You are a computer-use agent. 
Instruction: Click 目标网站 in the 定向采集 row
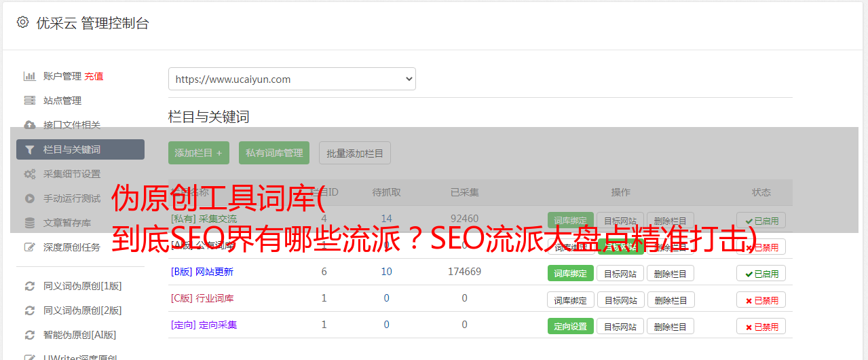621,326
